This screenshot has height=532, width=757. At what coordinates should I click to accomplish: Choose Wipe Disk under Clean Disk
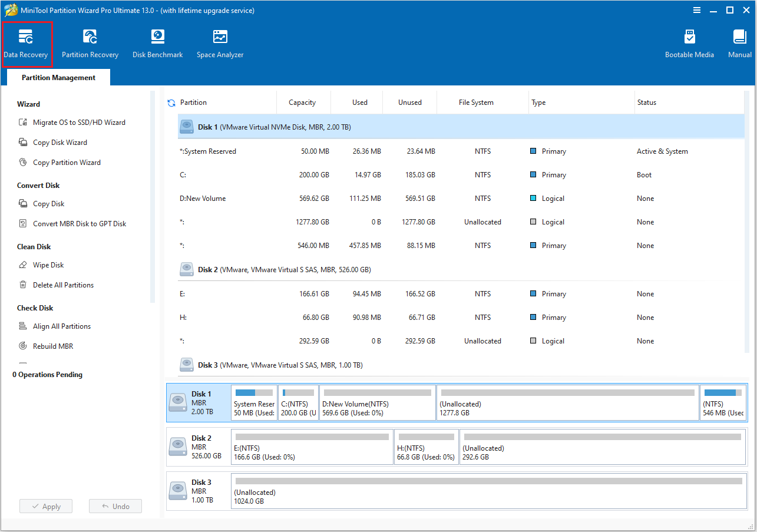coord(47,265)
